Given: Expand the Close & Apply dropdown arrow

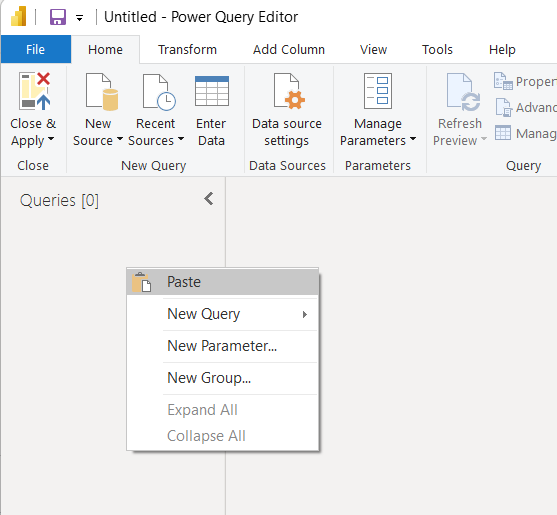Looking at the screenshot, I should click(51, 139).
